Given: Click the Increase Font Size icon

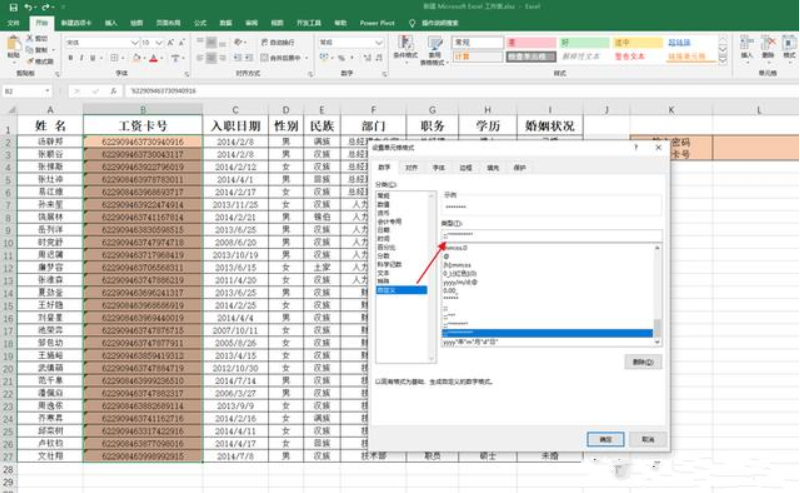Looking at the screenshot, I should tap(171, 42).
